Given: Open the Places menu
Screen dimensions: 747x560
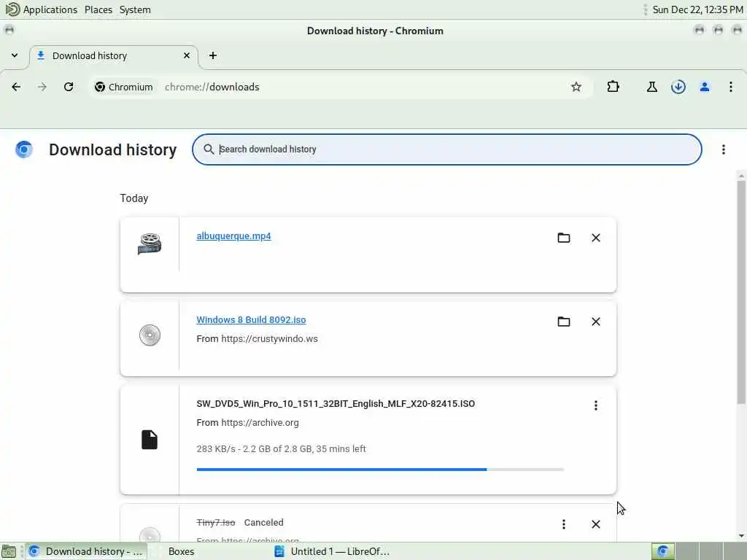Looking at the screenshot, I should [x=98, y=9].
